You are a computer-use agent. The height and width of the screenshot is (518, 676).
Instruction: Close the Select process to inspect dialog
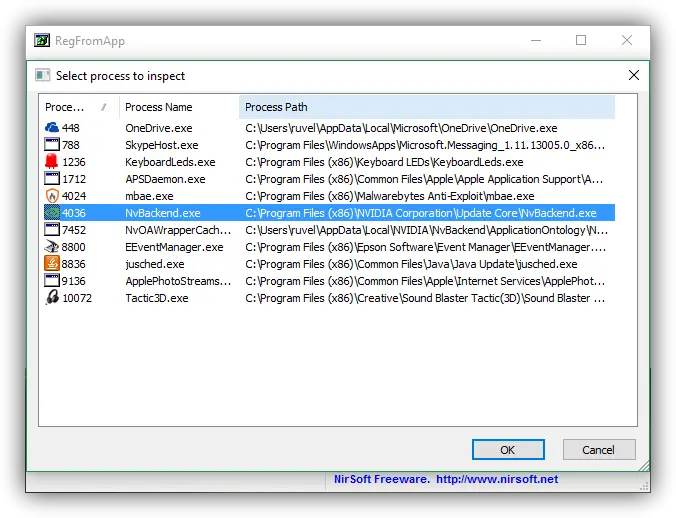pos(633,75)
